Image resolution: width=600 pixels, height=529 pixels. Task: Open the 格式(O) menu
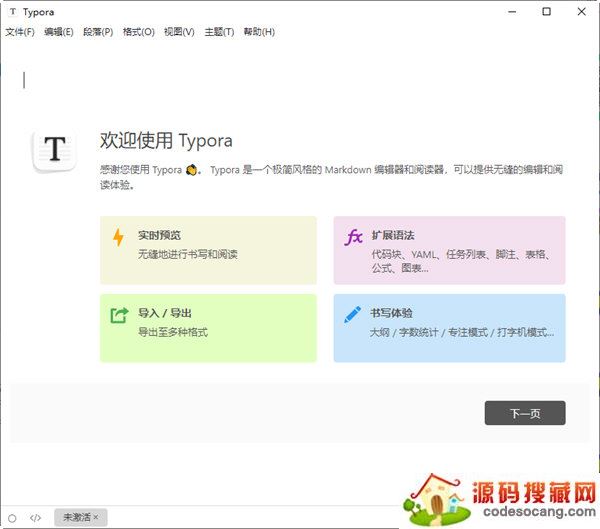139,32
